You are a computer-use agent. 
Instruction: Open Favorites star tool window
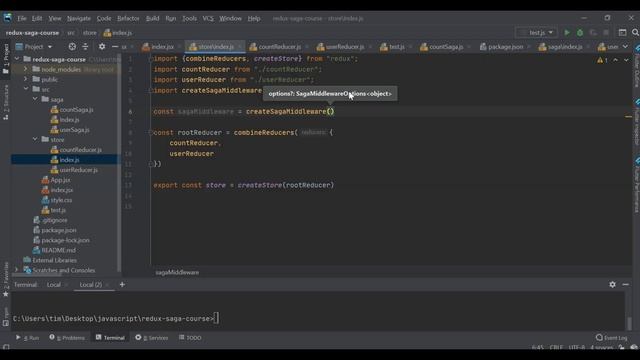click(6, 280)
